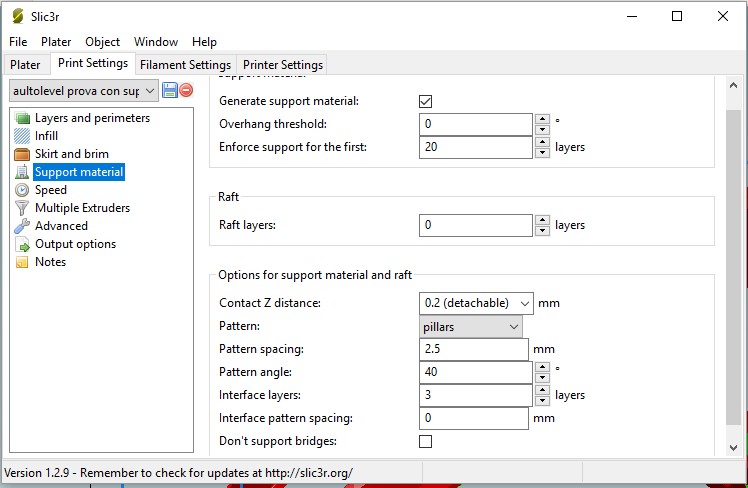Open the Window menu
Image resolution: width=748 pixels, height=488 pixels.
pos(156,42)
